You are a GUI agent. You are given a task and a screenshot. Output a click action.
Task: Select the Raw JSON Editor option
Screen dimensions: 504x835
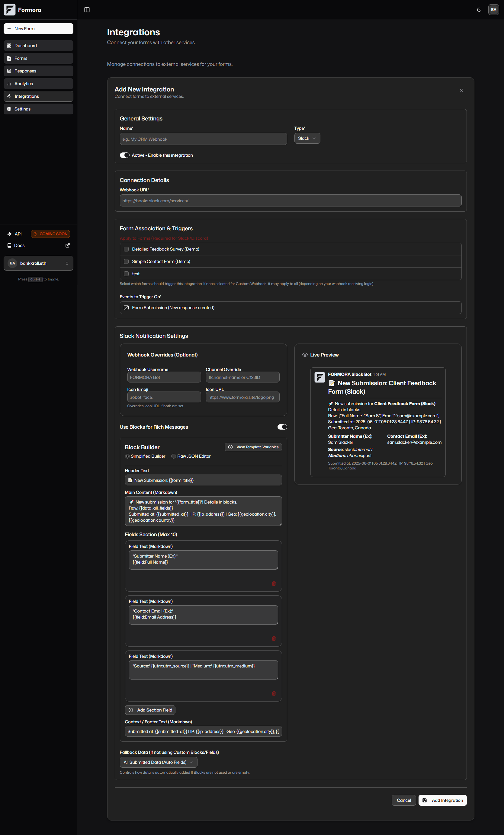(174, 456)
